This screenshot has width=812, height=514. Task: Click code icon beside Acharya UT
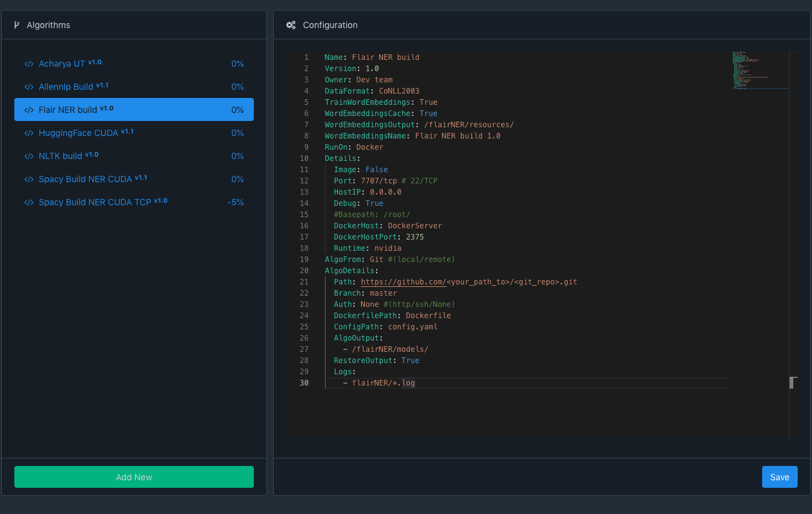pos(29,64)
